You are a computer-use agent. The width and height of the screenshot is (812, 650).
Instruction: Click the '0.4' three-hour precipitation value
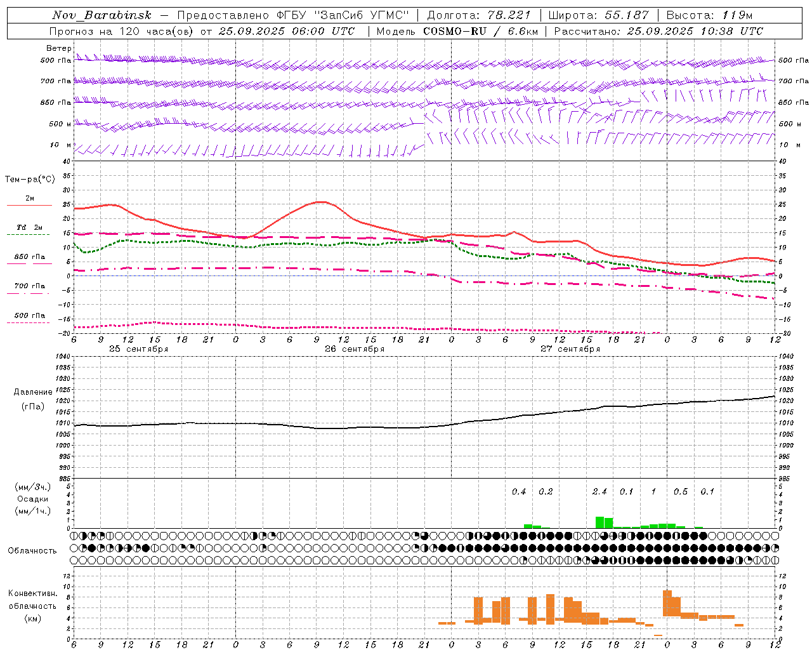(519, 491)
